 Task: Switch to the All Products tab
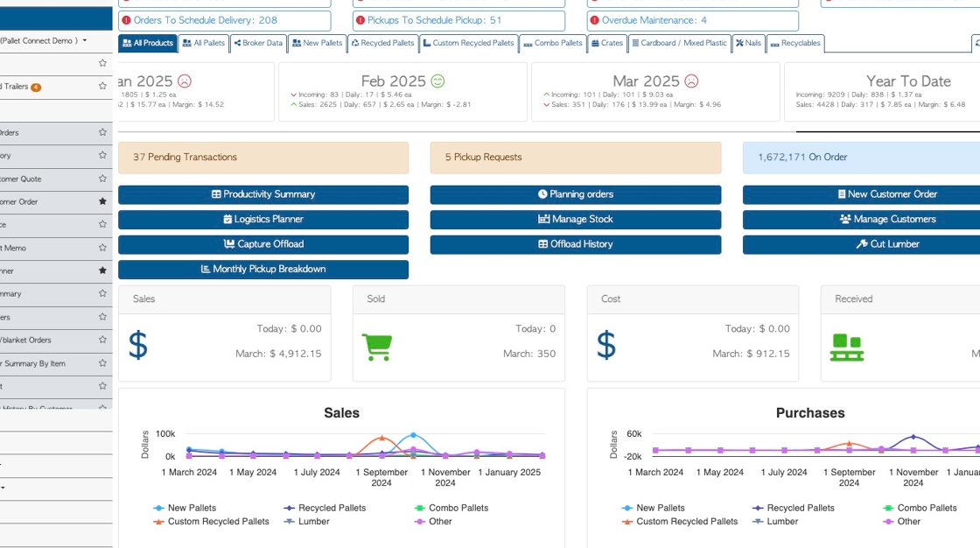(x=148, y=43)
